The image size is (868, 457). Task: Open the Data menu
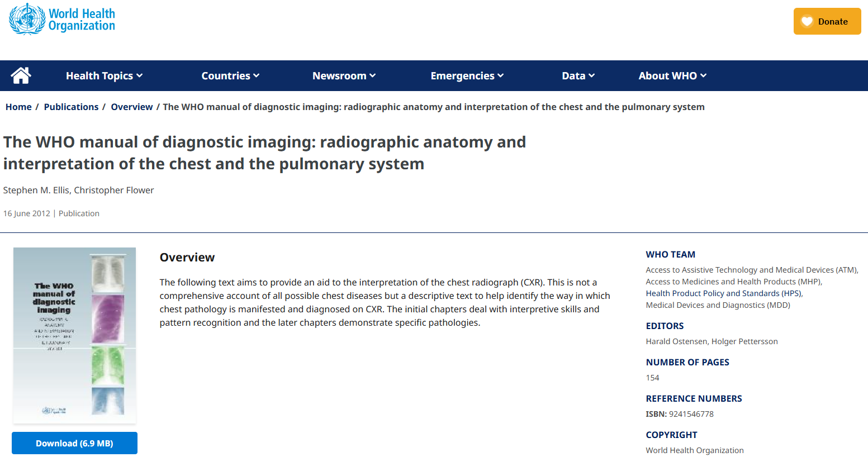tap(578, 75)
